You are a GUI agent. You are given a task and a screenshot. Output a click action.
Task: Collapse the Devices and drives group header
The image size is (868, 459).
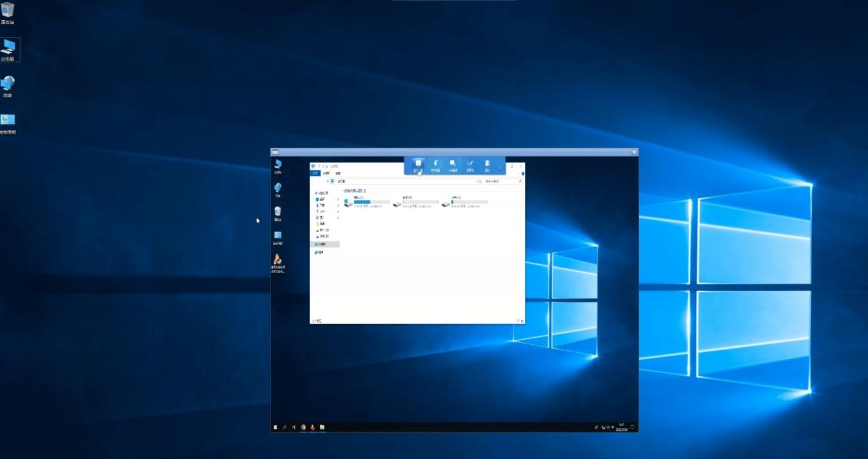(356, 191)
